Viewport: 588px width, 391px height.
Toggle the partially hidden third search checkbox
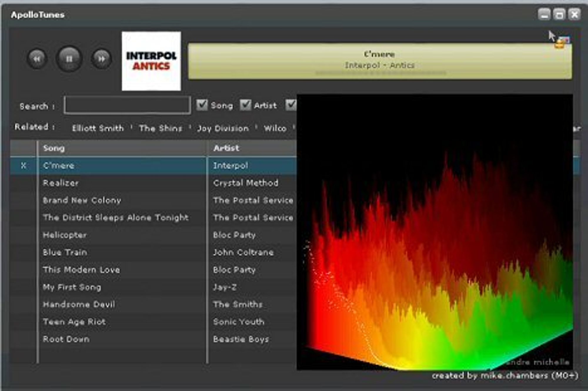(x=291, y=105)
